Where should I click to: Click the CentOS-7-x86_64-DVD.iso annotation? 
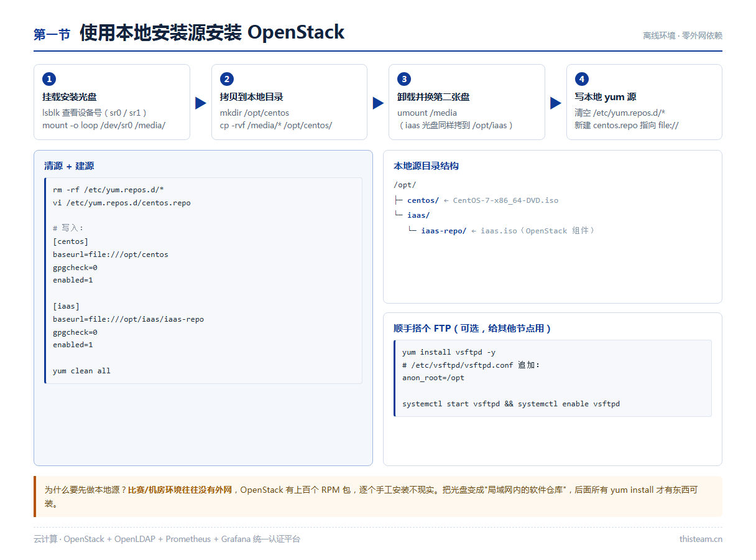pyautogui.click(x=505, y=200)
